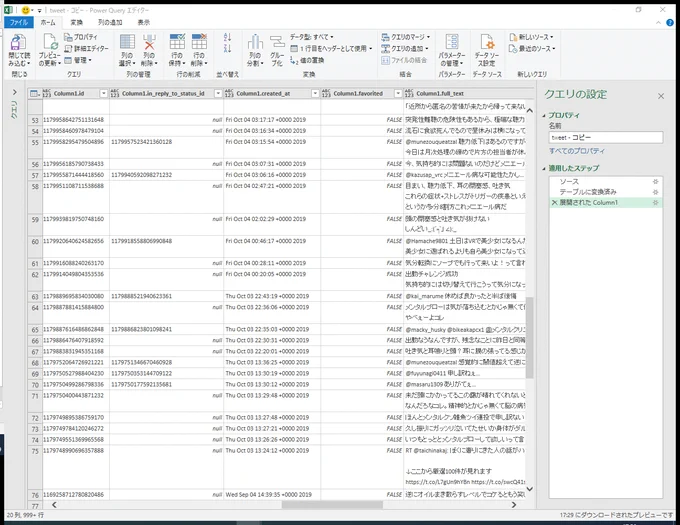Click the Column1.id data type icon
The height and width of the screenshot is (525, 680).
pos(47,93)
